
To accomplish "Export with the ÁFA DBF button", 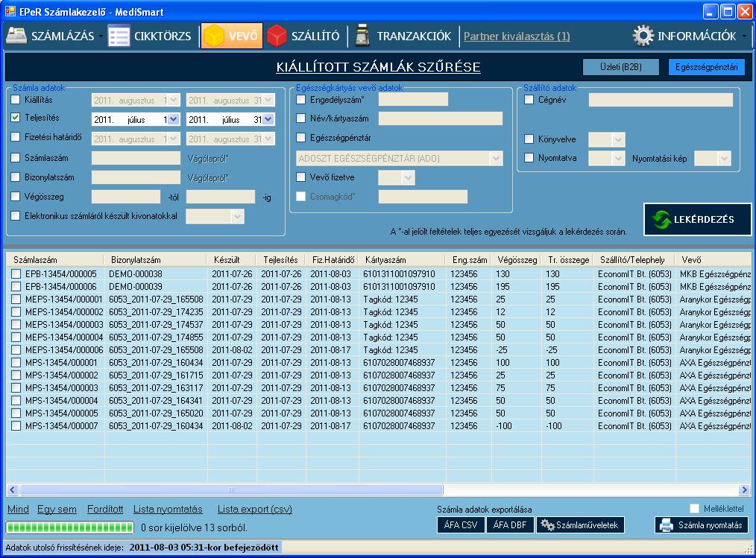I will point(510,524).
